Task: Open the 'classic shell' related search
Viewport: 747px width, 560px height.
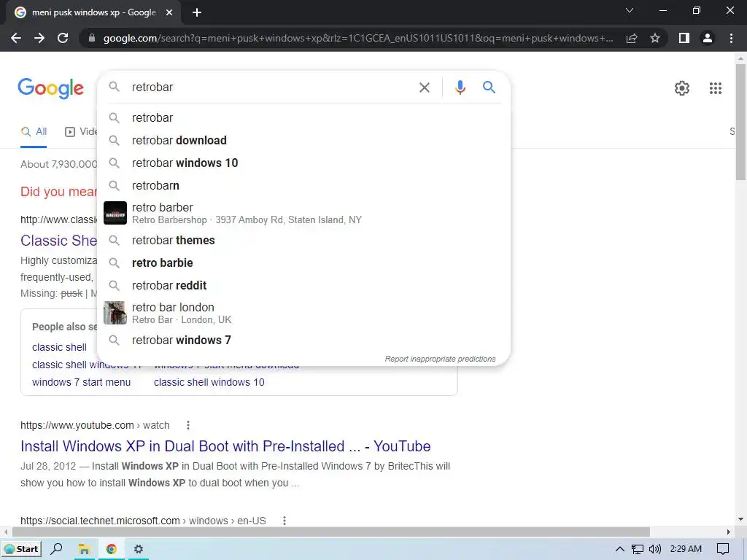Action: pyautogui.click(x=60, y=347)
